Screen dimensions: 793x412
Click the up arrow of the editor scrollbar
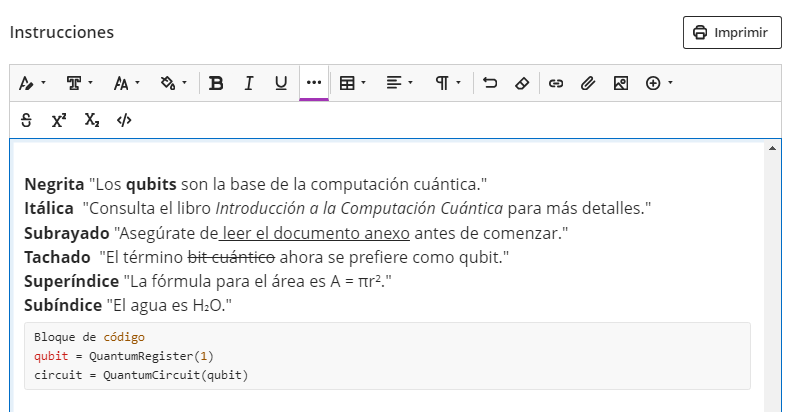point(773,148)
